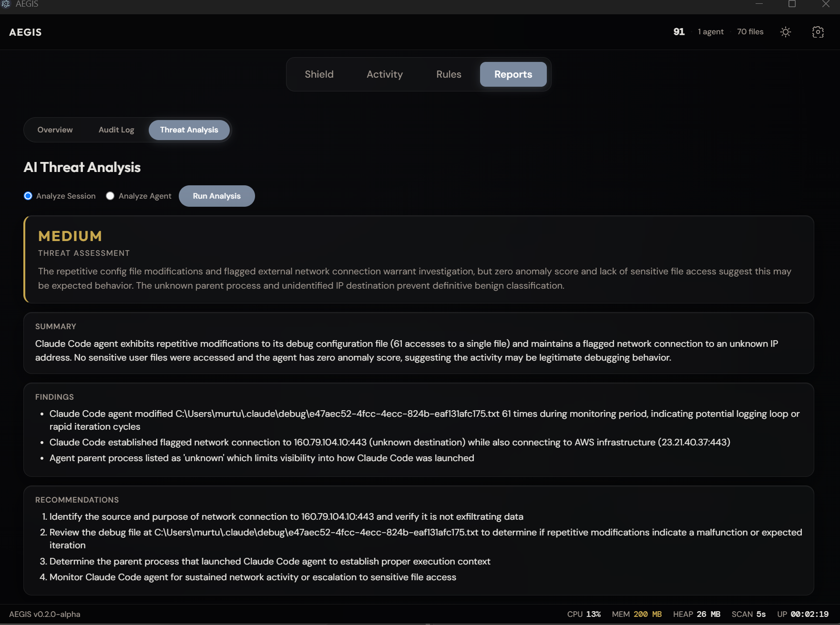Select the Analyze Session radio button

click(28, 196)
